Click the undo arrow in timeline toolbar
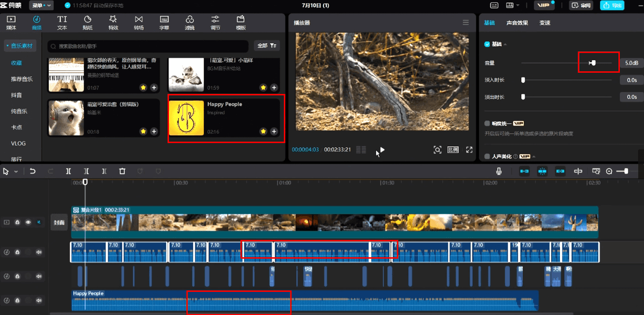644x315 pixels. pos(33,171)
